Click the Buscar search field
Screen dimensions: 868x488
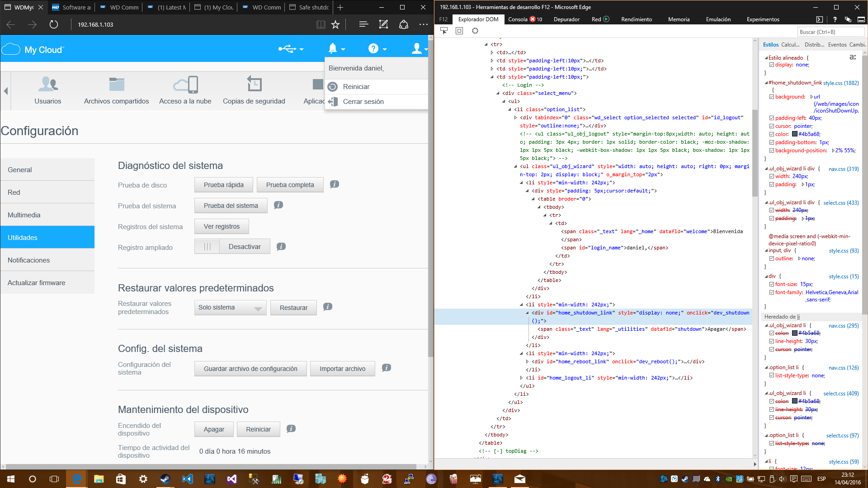click(830, 32)
